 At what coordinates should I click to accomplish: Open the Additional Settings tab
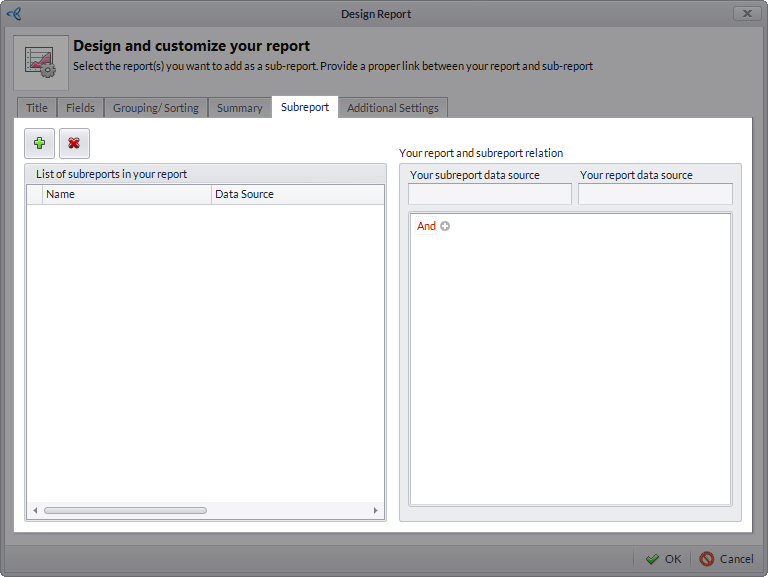click(x=392, y=108)
